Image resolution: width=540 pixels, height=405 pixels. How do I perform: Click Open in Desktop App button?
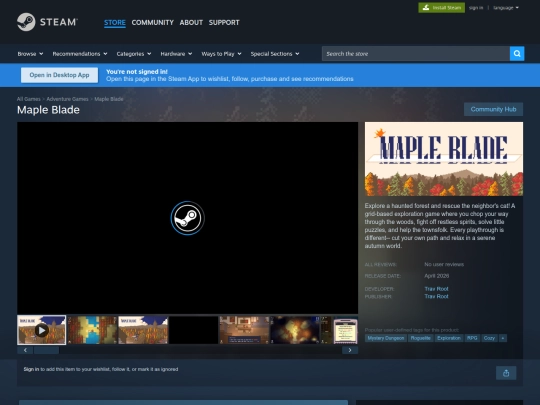click(59, 75)
